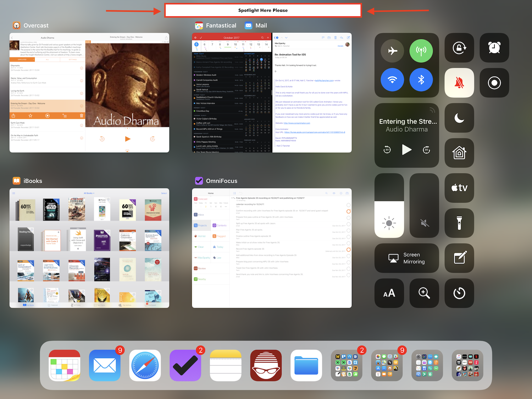This screenshot has width=532, height=399.
Task: Tap October 2017 title in Fantastical card
Action: [x=231, y=38]
